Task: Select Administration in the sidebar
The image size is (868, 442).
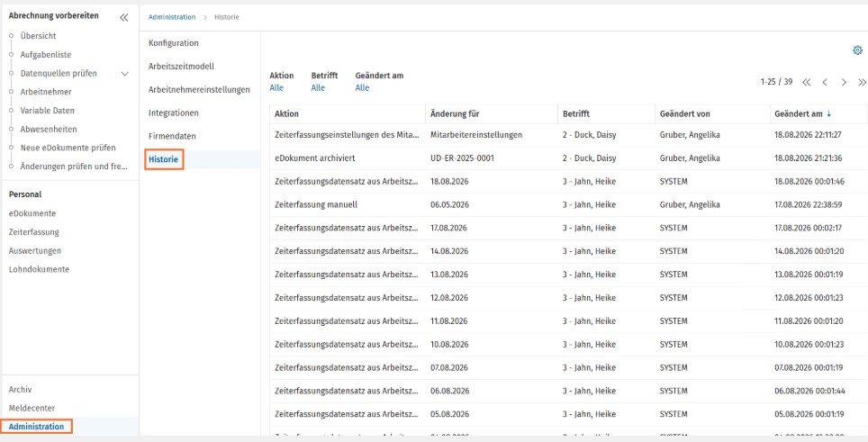Action: click(37, 427)
